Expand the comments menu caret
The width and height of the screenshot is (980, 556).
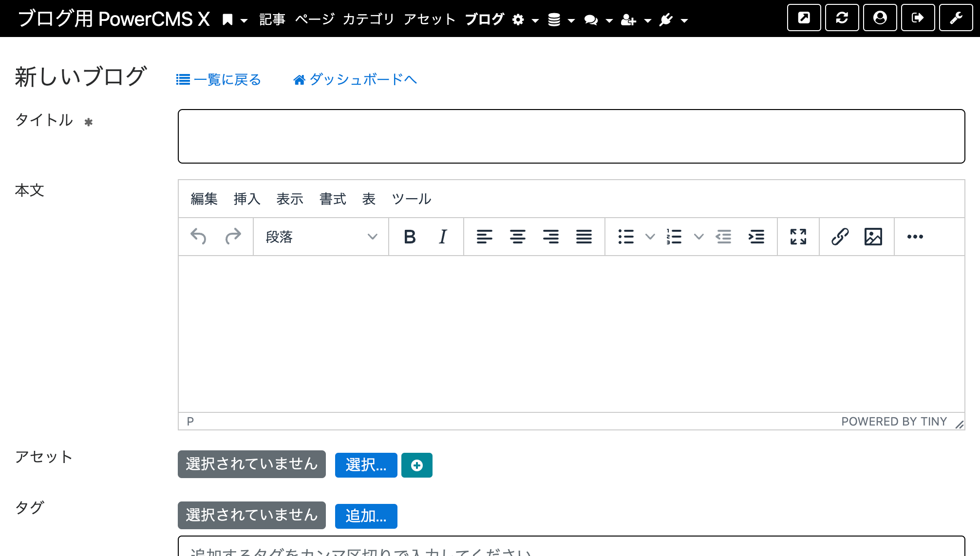coord(609,21)
